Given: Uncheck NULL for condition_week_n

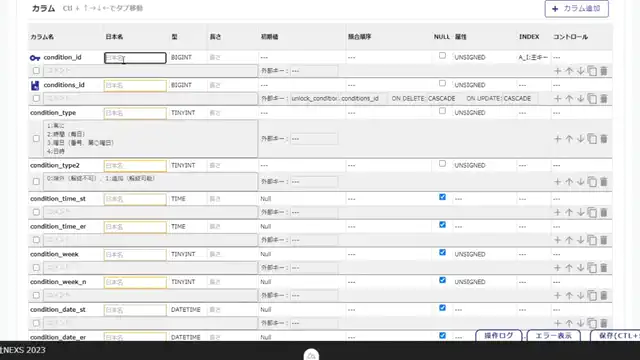Looking at the screenshot, I should pyautogui.click(x=442, y=280).
